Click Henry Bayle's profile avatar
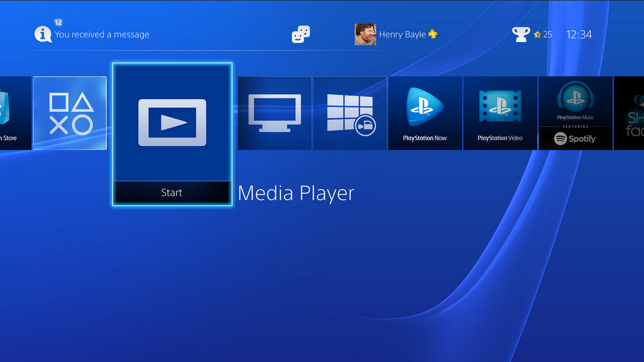 tap(365, 34)
